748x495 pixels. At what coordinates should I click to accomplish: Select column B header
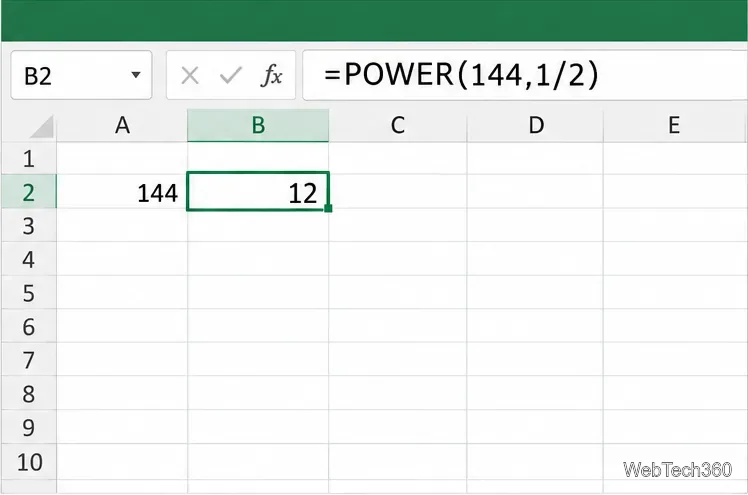pyautogui.click(x=258, y=126)
